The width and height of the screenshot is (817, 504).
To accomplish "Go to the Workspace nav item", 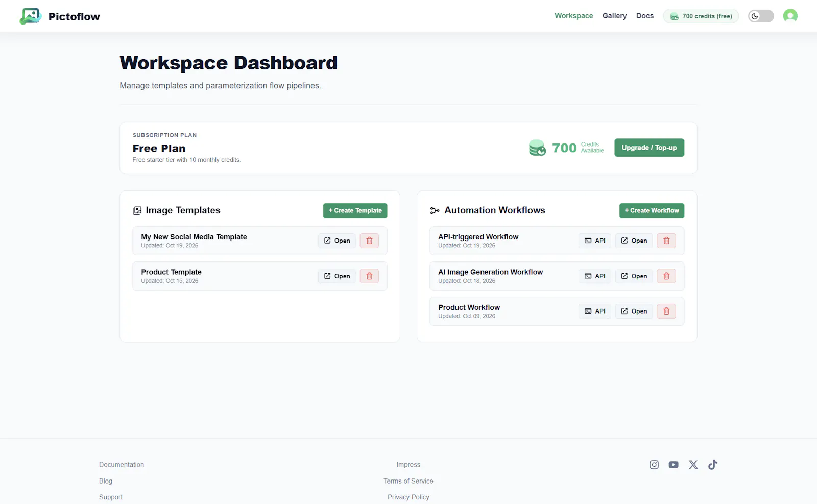I will click(x=573, y=16).
